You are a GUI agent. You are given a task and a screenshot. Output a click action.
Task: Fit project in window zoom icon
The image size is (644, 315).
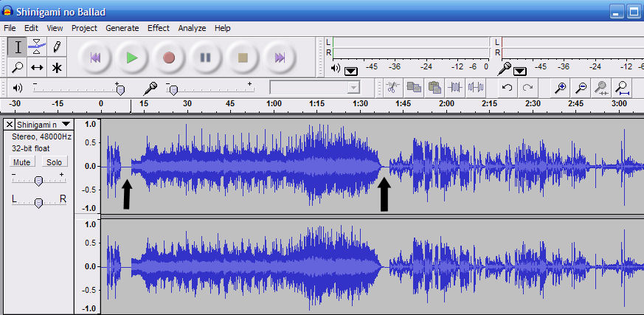(622, 87)
